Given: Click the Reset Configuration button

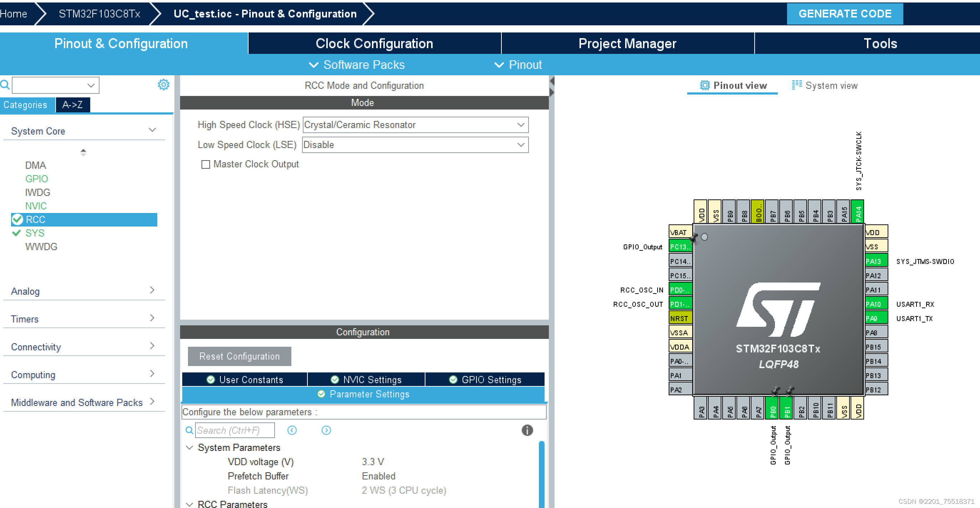Looking at the screenshot, I should point(240,356).
